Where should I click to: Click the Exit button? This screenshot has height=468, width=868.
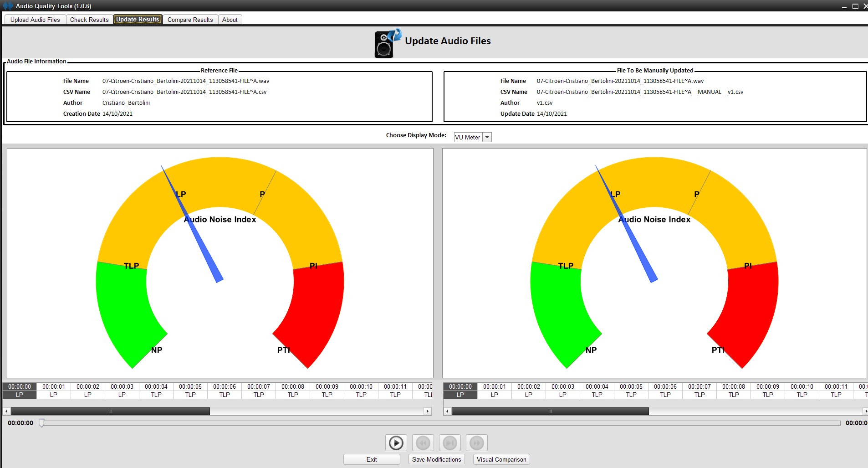pos(372,459)
